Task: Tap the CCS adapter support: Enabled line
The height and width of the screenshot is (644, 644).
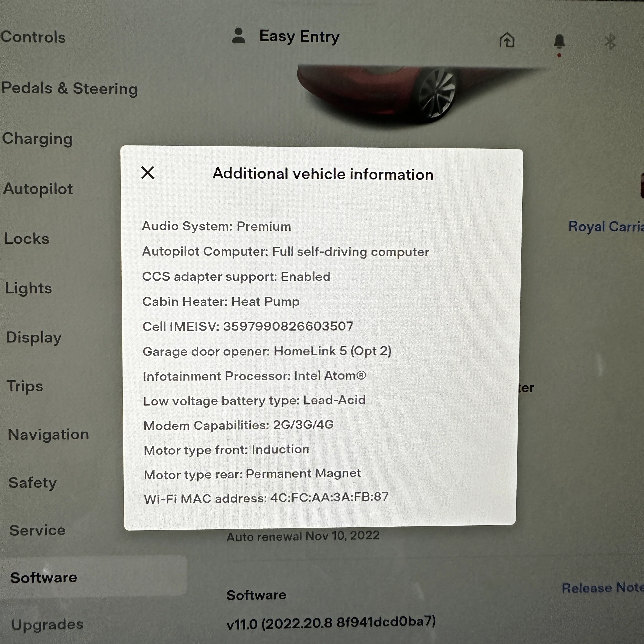Action: [x=236, y=277]
